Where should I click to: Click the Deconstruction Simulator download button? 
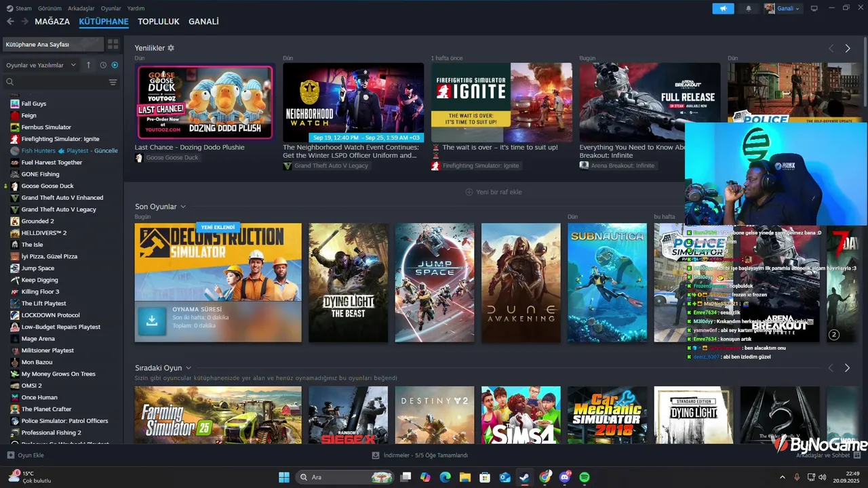(x=152, y=322)
